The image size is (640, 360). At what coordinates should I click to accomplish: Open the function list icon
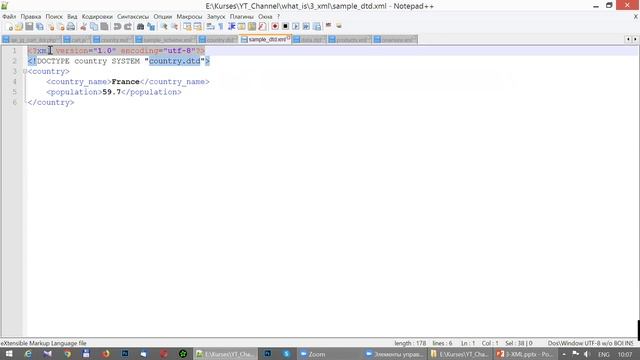coord(262,27)
